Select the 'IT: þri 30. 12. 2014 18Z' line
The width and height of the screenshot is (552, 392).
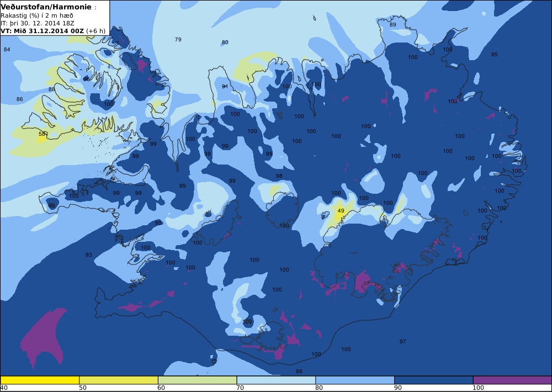pos(37,23)
